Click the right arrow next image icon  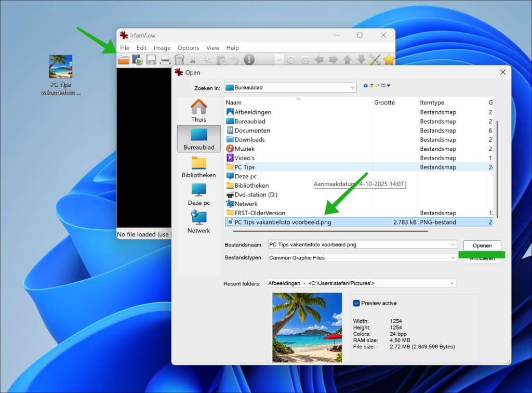[x=333, y=60]
